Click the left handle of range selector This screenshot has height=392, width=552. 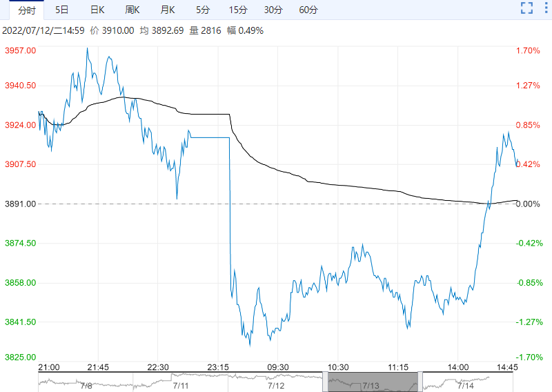(325, 382)
